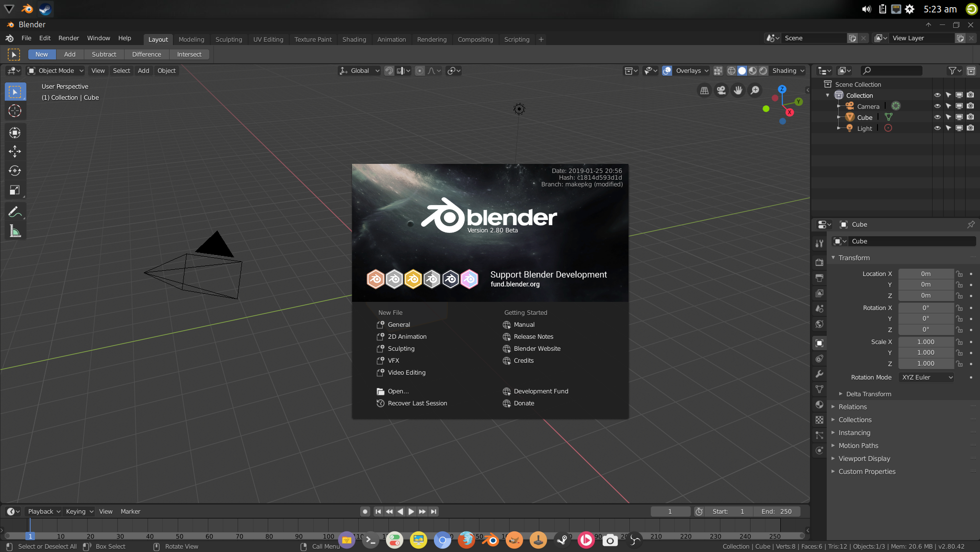Toggle the Overlays display button
This screenshot has width=980, height=552.
[x=667, y=71]
